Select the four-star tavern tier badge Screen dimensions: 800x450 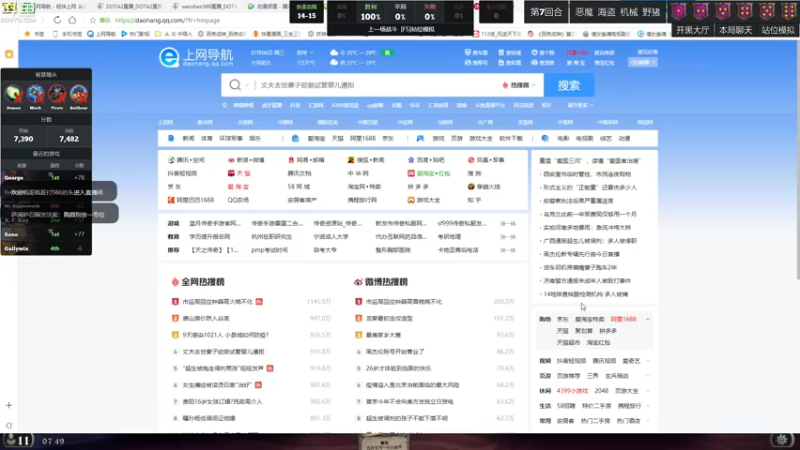pyautogui.click(x=744, y=11)
